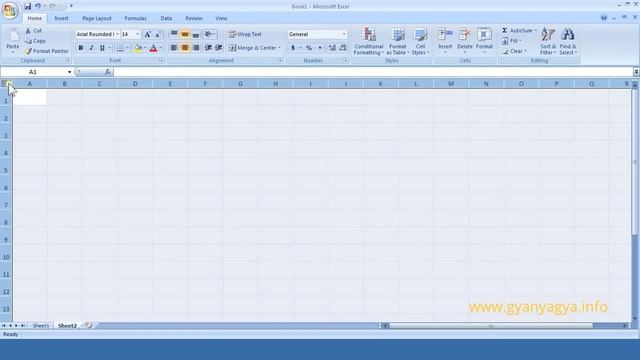Open Cell Styles gallery
Screen dimensions: 640x360
click(x=420, y=41)
